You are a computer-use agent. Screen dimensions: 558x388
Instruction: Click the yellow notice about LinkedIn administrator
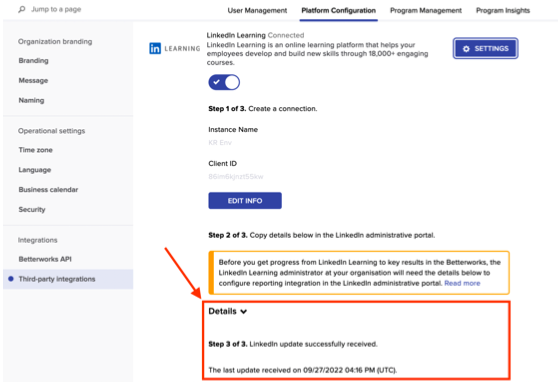pos(359,273)
